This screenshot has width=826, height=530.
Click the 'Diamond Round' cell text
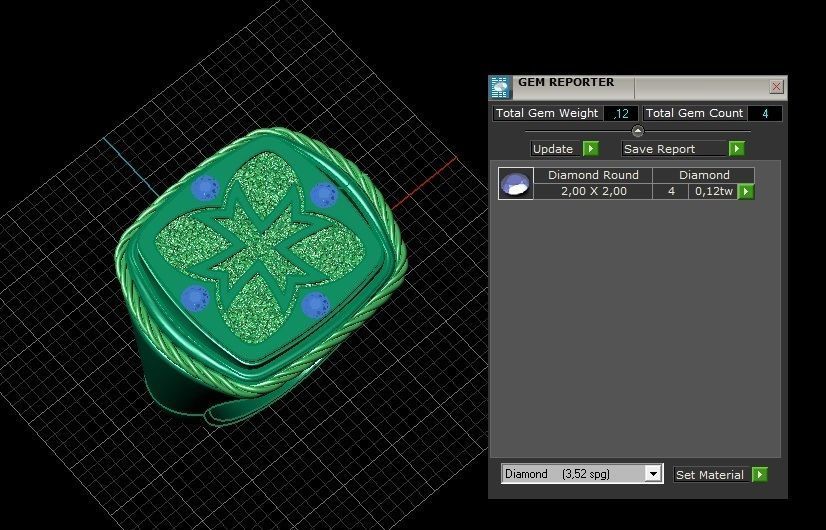click(593, 175)
